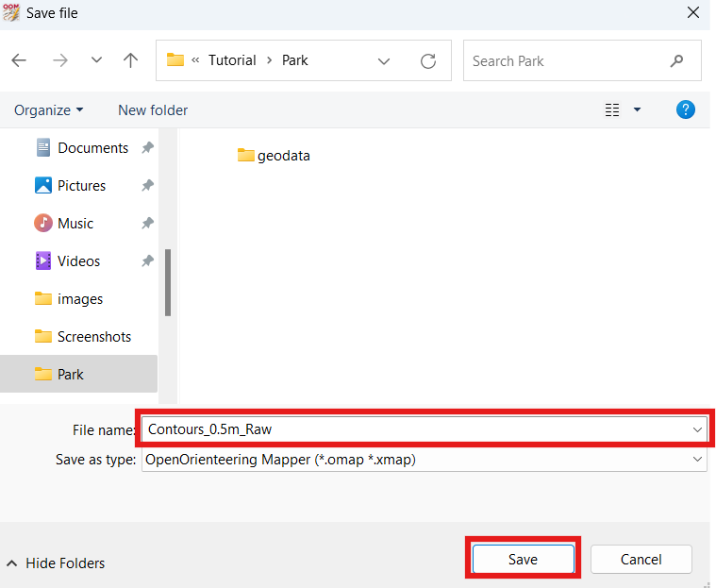Click the Back navigation arrow
716x588 pixels.
point(19,60)
